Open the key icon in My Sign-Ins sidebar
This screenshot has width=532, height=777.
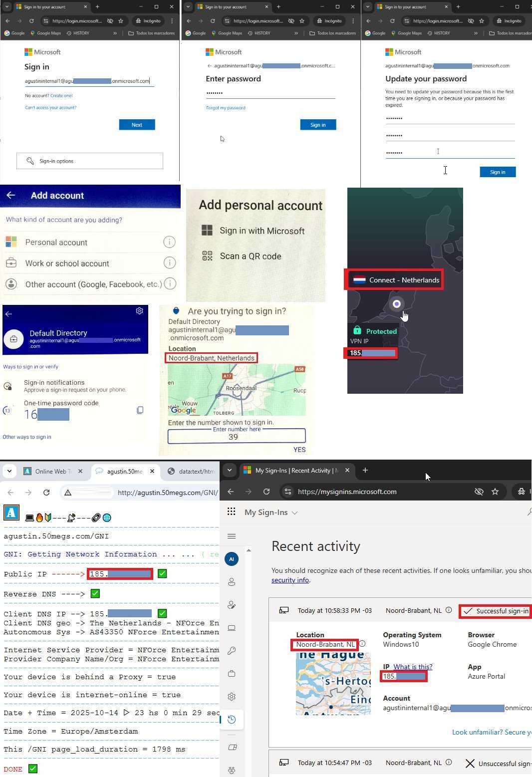click(232, 651)
